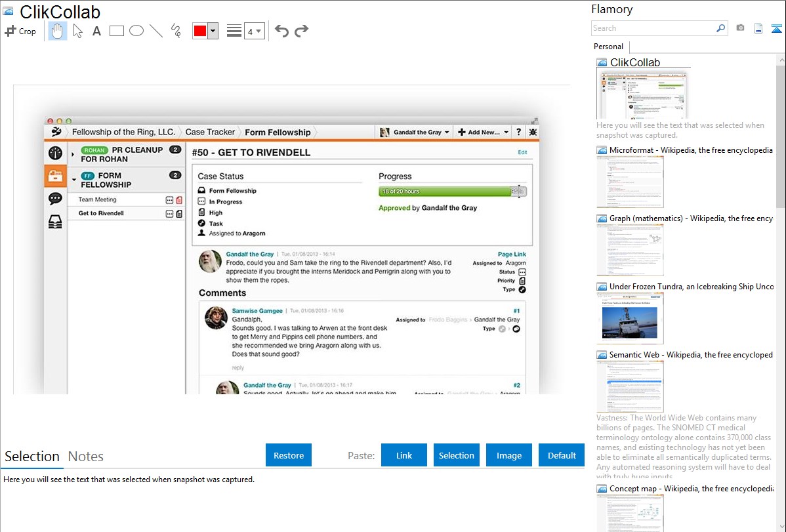Click the Case Tracker breadcrumb
The width and height of the screenshot is (786, 532).
(210, 132)
